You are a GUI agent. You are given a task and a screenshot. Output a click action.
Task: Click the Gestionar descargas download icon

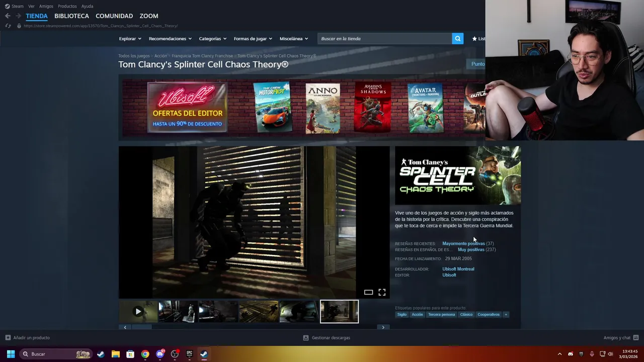coord(305,338)
